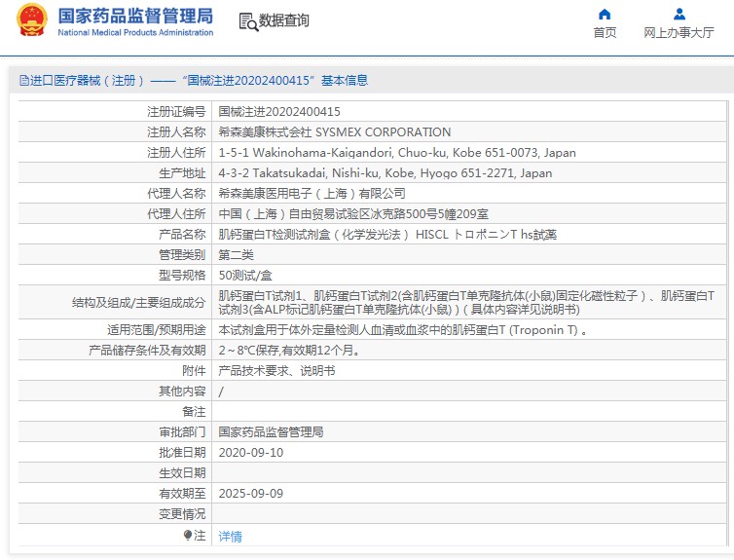Viewport: 734px width, 560px height.
Task: Click the 网上办事大厅 user icon
Action: tap(679, 14)
